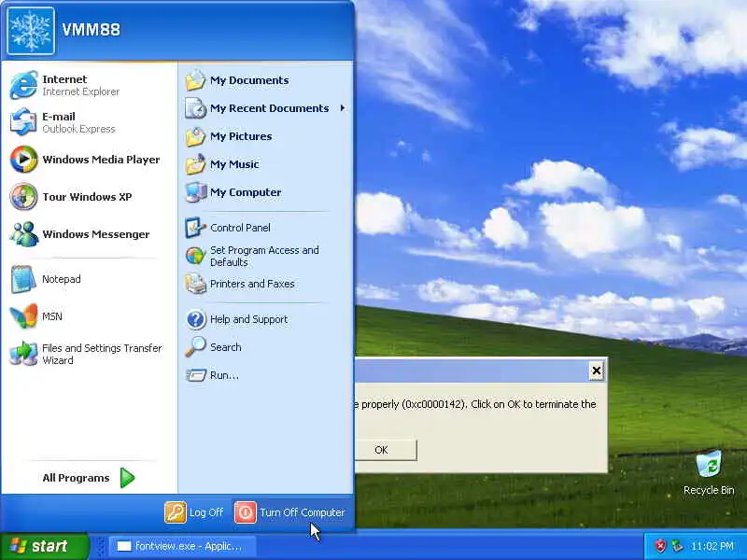Screen dimensions: 747x560
Task: Expand My Recent Documents submenu arrow
Action: click(343, 108)
